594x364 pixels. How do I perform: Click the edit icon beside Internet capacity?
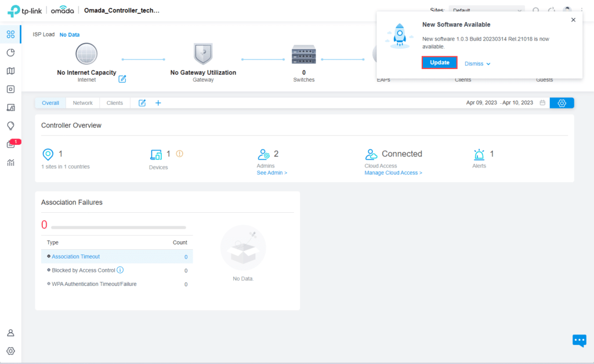click(x=122, y=79)
